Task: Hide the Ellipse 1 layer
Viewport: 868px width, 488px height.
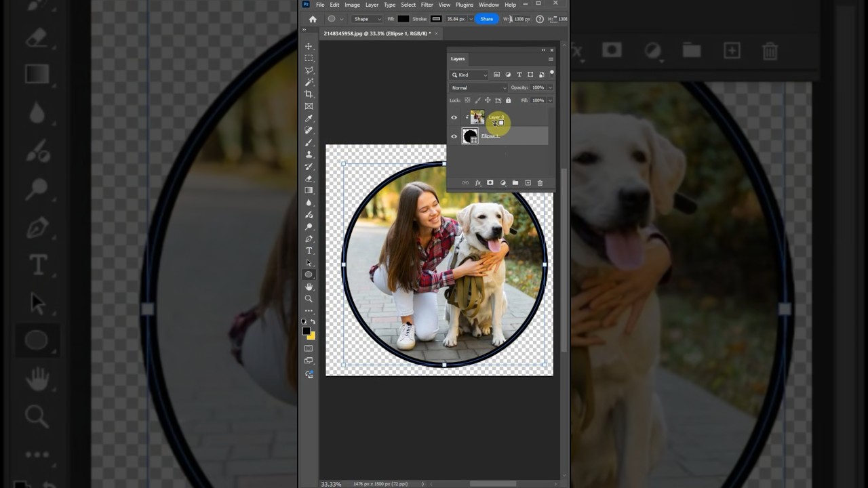Action: [x=454, y=136]
